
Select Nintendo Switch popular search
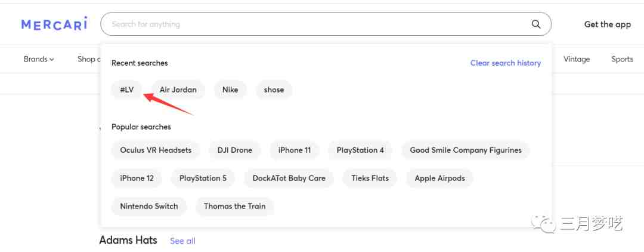(x=149, y=206)
